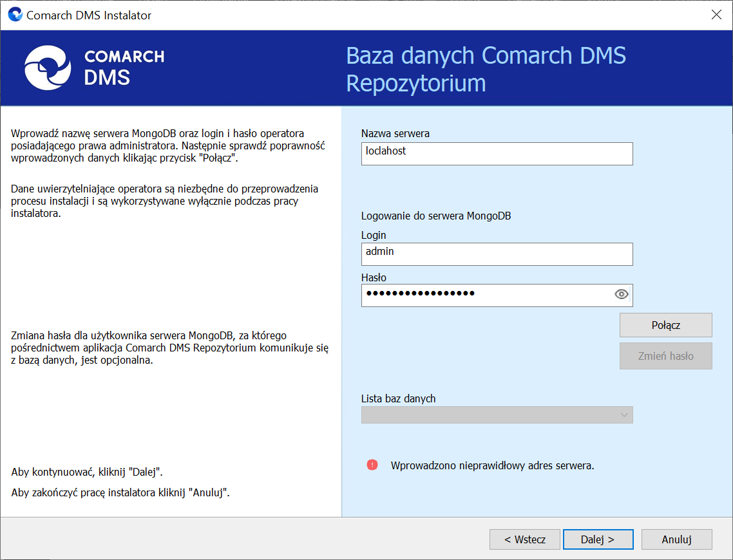Click into the Hasło password field
The image size is (733, 560).
(x=486, y=295)
